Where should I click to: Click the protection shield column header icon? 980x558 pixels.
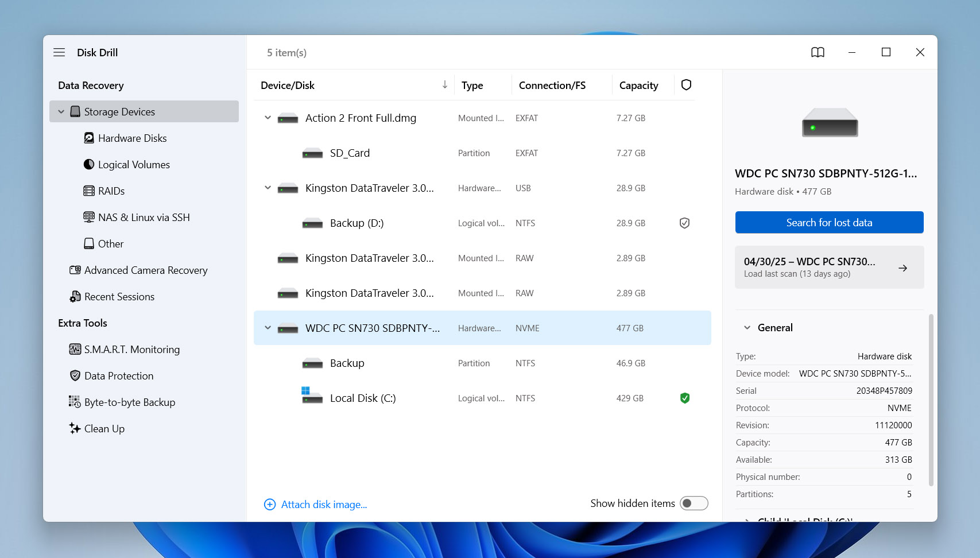click(686, 85)
